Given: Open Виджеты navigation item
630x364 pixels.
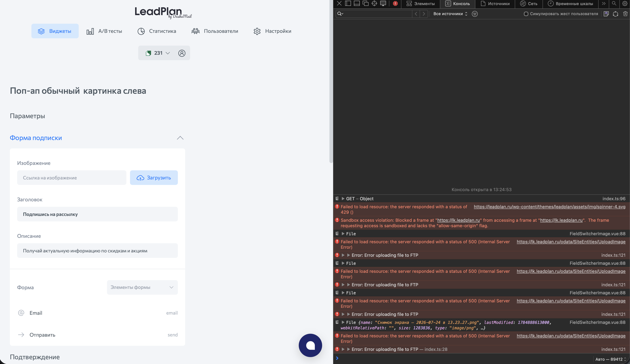Looking at the screenshot, I should tap(55, 31).
